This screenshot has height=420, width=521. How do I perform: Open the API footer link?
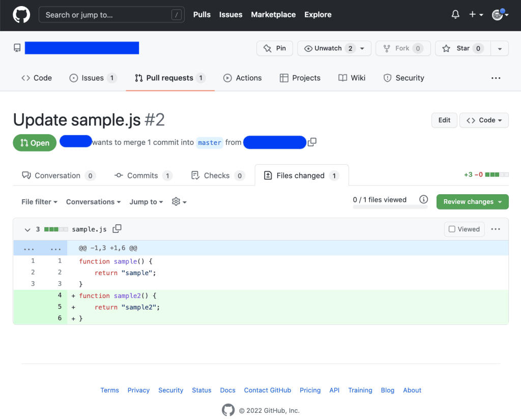pos(334,390)
